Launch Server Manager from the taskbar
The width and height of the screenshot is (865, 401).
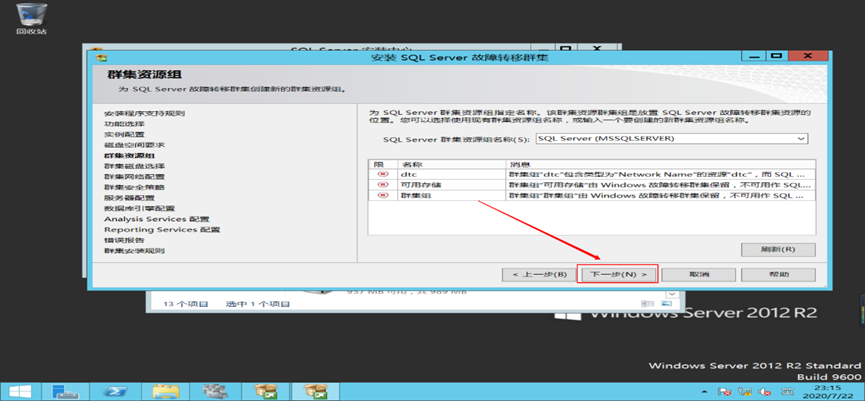click(x=66, y=391)
